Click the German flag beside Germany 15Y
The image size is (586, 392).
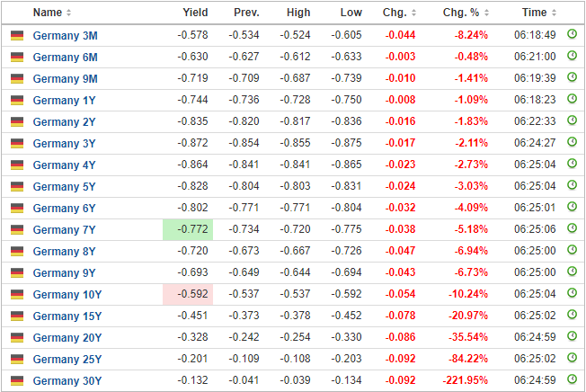pos(17,316)
